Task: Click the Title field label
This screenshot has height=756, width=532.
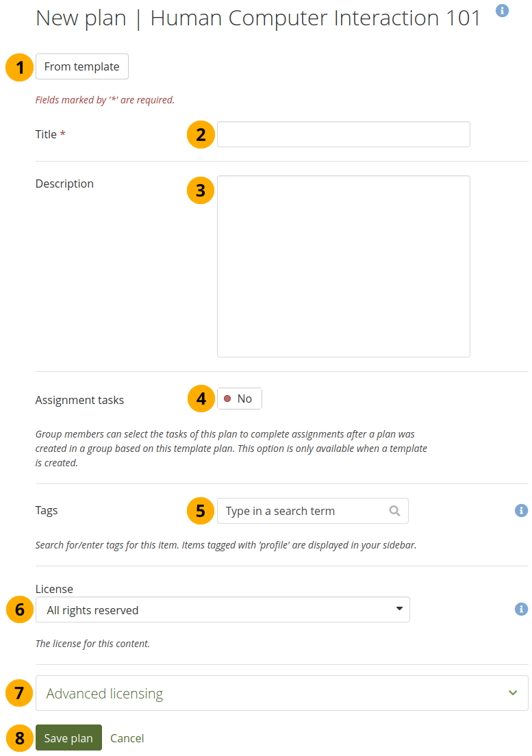Action: point(46,134)
